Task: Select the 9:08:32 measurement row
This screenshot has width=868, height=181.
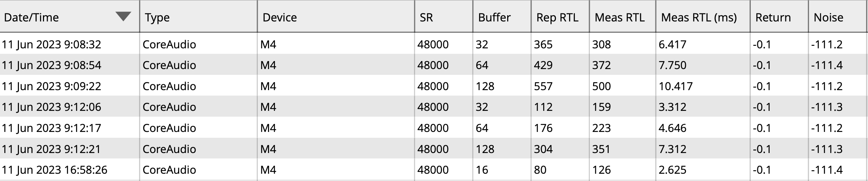Action: pos(51,44)
